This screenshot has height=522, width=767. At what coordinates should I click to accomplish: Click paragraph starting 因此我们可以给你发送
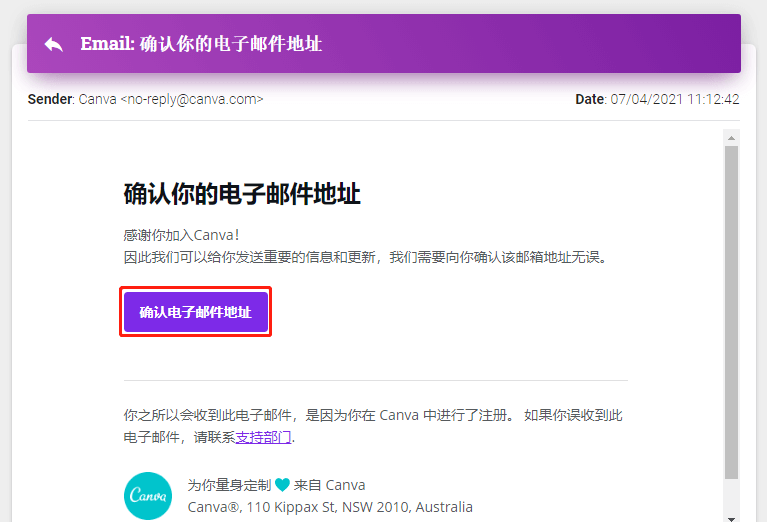(366, 257)
